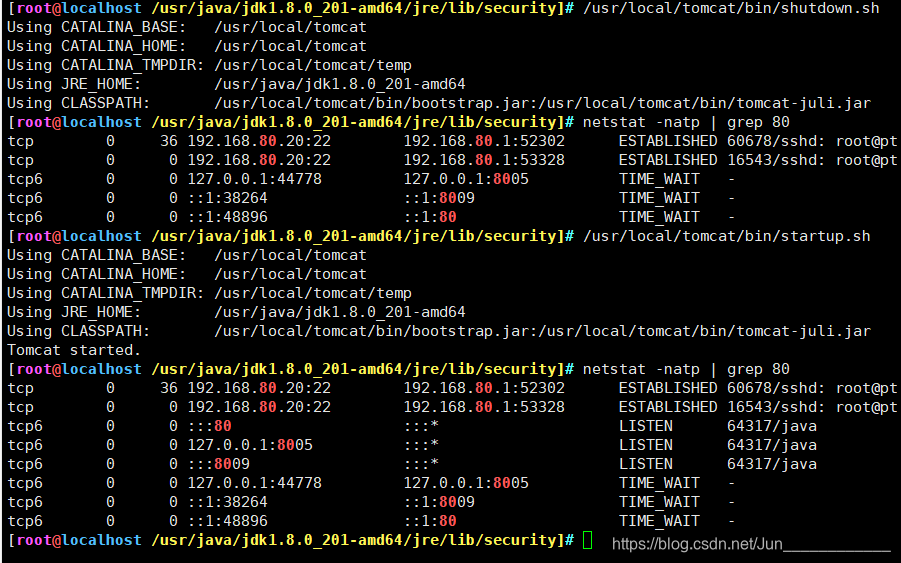This screenshot has width=901, height=563.
Task: Click foreign address :::* in the :::80 row
Action: (421, 426)
